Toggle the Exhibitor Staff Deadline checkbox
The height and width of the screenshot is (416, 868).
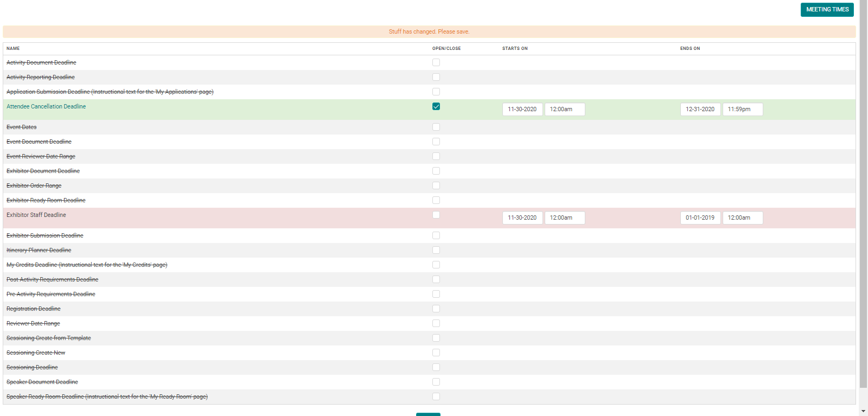pos(436,215)
